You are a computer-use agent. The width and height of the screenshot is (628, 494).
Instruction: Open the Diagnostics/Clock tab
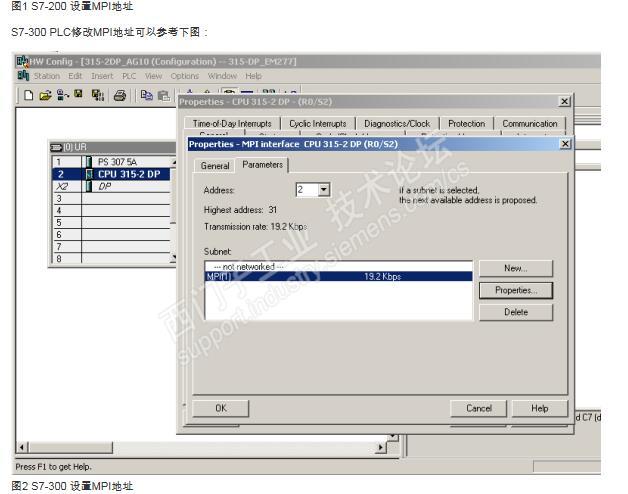click(397, 123)
